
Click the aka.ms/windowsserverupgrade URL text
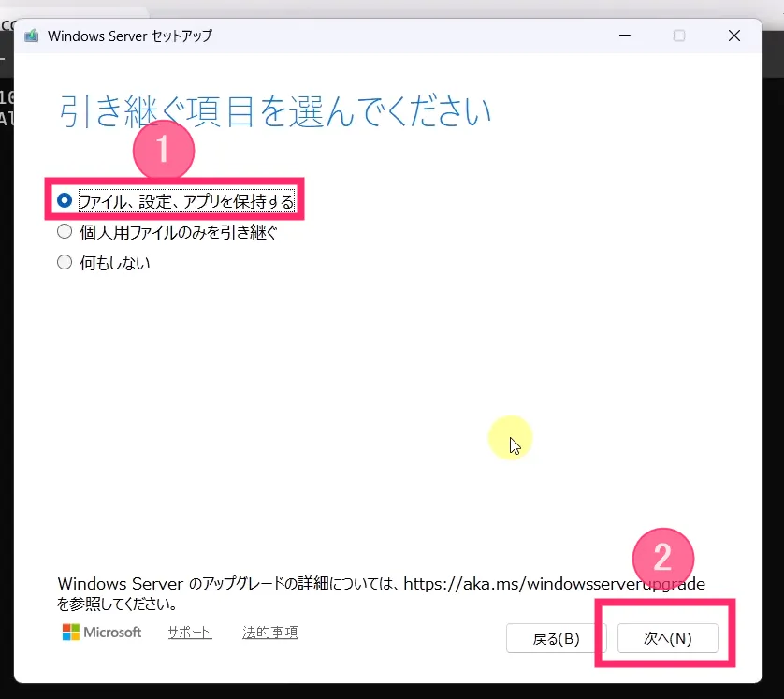[x=554, y=584]
